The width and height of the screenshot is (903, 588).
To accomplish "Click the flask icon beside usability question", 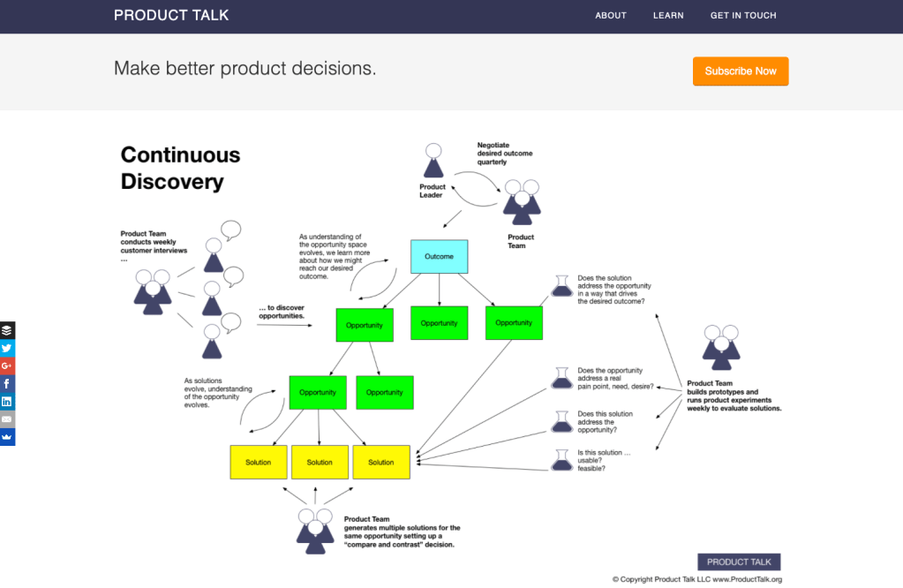I will pyautogui.click(x=561, y=460).
